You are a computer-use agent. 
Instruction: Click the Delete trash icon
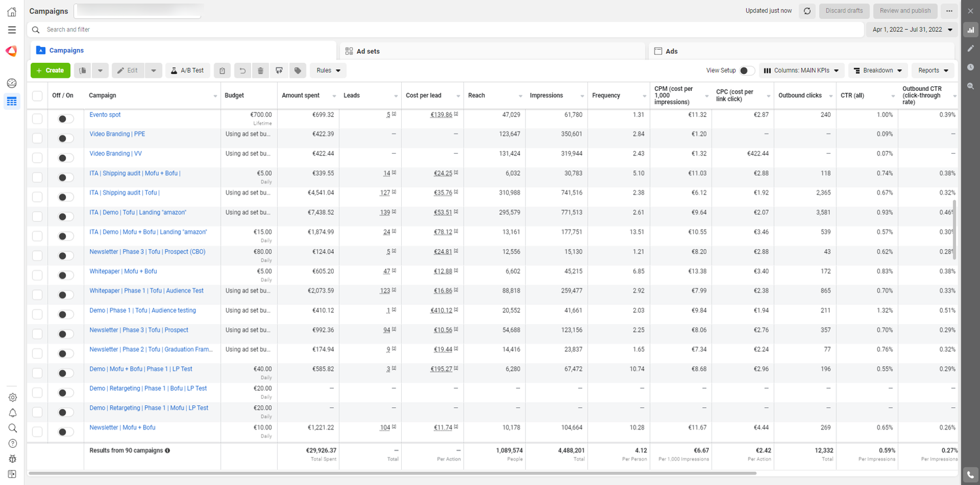coord(261,71)
